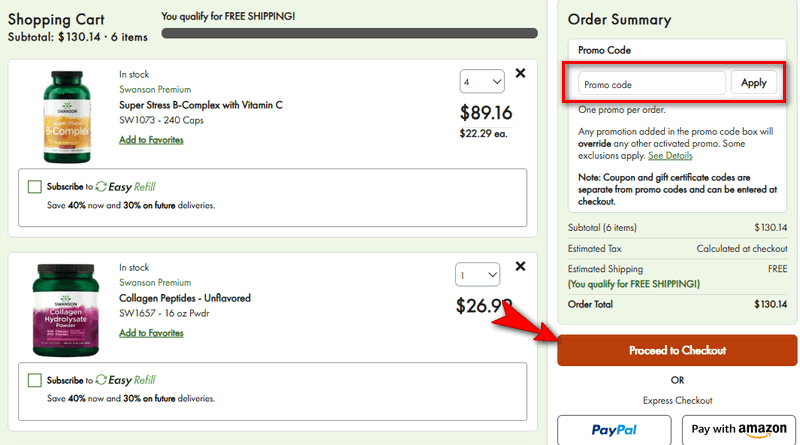This screenshot has height=445, width=800.
Task: Apply the promo code
Action: pyautogui.click(x=753, y=83)
